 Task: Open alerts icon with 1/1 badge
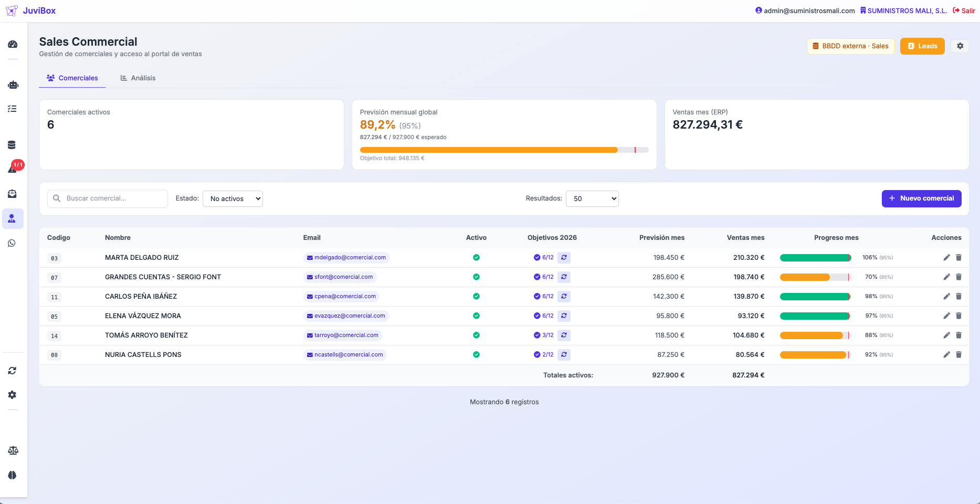coord(13,169)
